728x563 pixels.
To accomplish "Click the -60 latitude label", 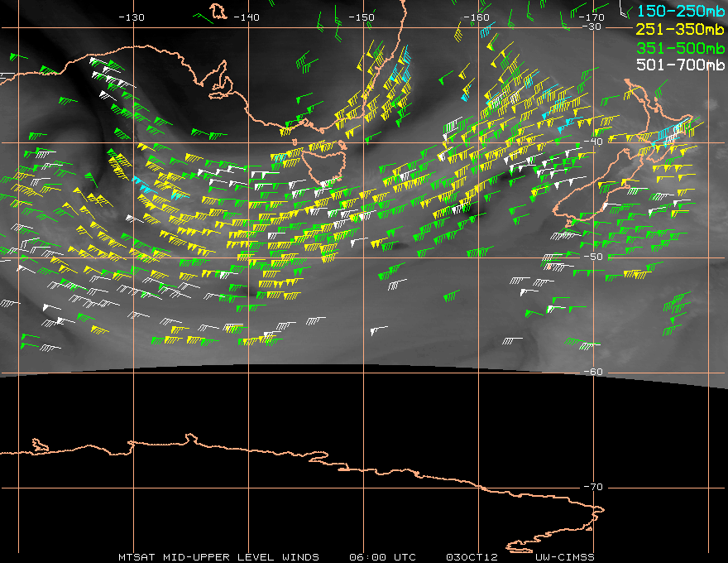I will [593, 372].
